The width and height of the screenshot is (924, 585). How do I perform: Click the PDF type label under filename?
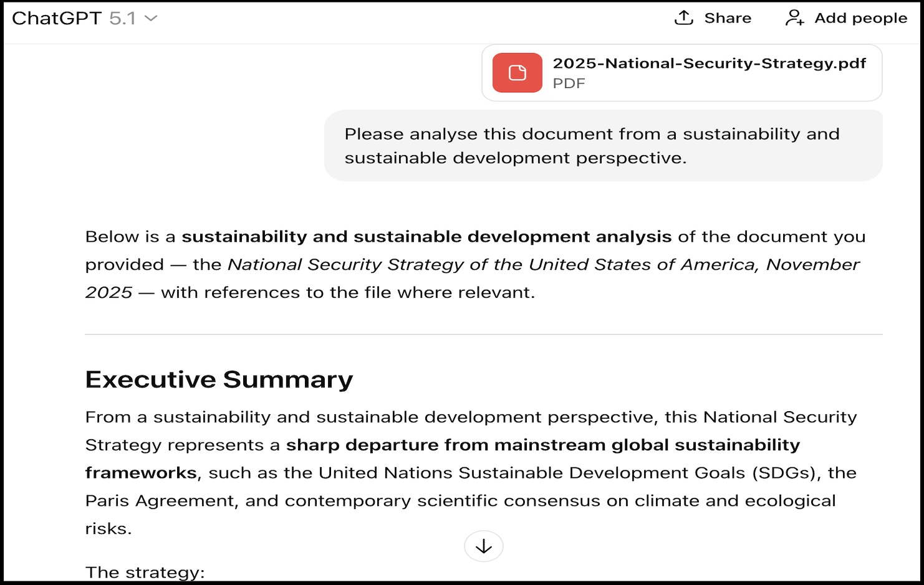click(569, 83)
